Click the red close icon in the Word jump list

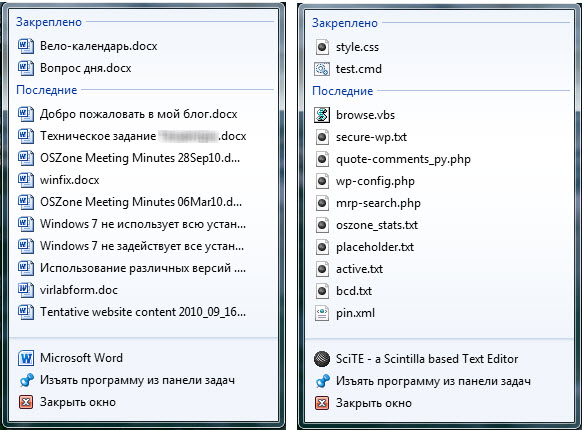pos(26,402)
